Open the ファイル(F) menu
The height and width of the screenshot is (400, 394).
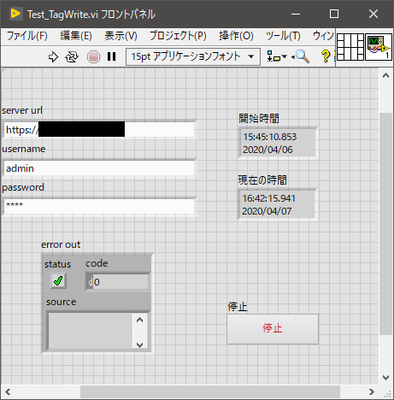tap(27, 36)
